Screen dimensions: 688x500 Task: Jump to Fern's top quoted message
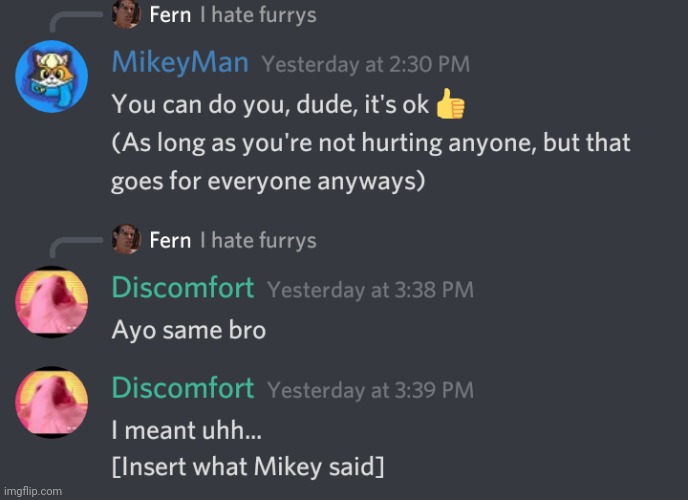point(258,15)
